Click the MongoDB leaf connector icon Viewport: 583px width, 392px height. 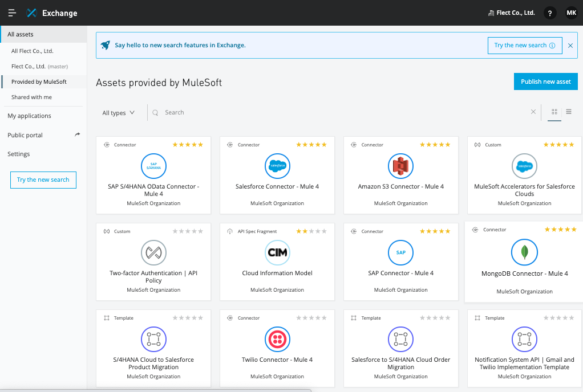coord(524,251)
